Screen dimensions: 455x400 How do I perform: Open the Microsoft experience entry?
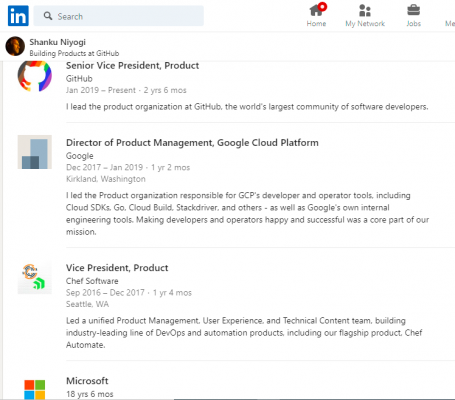pos(87,381)
